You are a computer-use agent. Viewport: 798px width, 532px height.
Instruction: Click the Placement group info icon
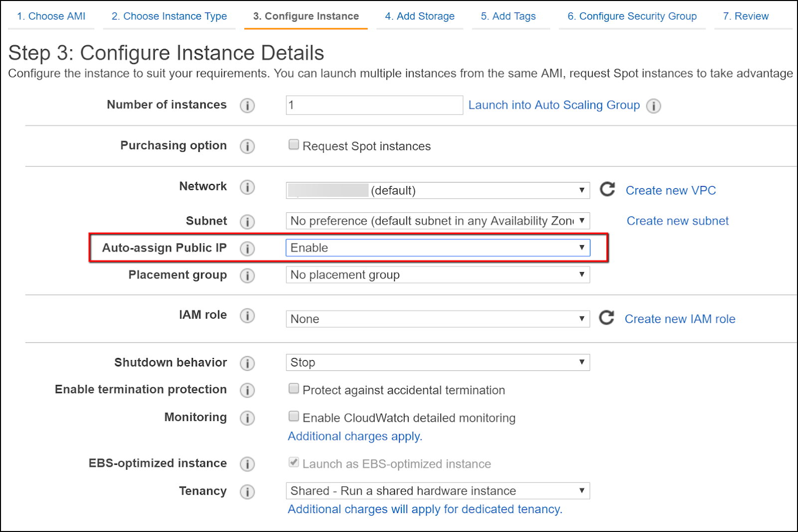247,276
